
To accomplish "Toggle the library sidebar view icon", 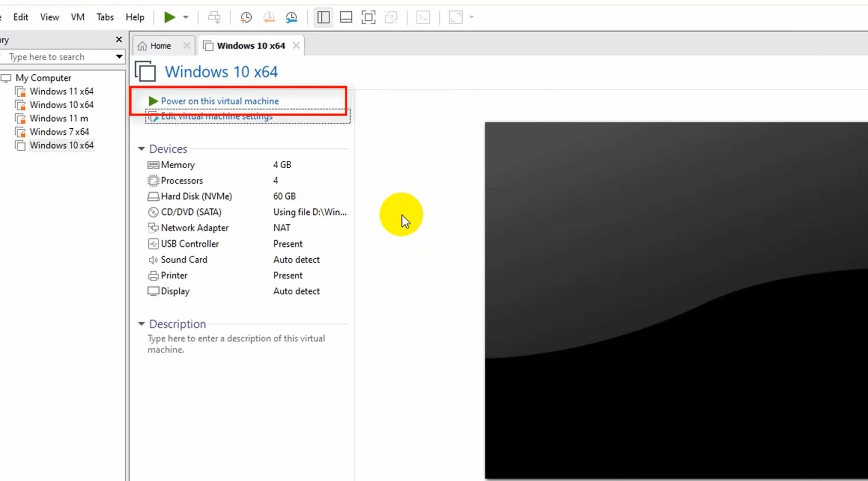I will (x=323, y=17).
